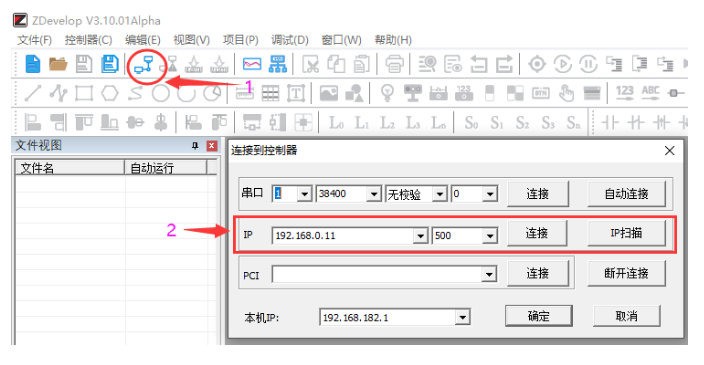The width and height of the screenshot is (704, 365).
Task: Open the 调试(D) menu
Action: pyautogui.click(x=290, y=40)
